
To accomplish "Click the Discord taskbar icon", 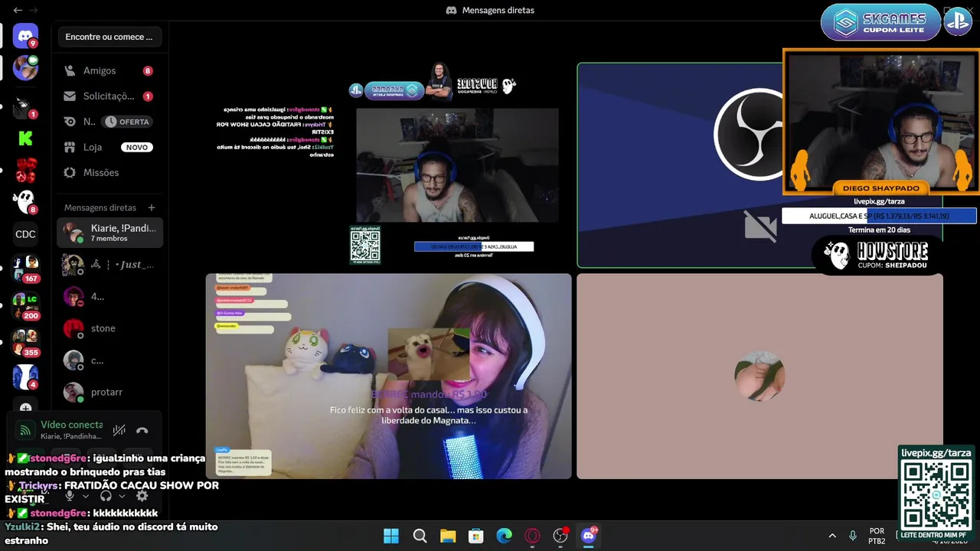I will (x=589, y=536).
